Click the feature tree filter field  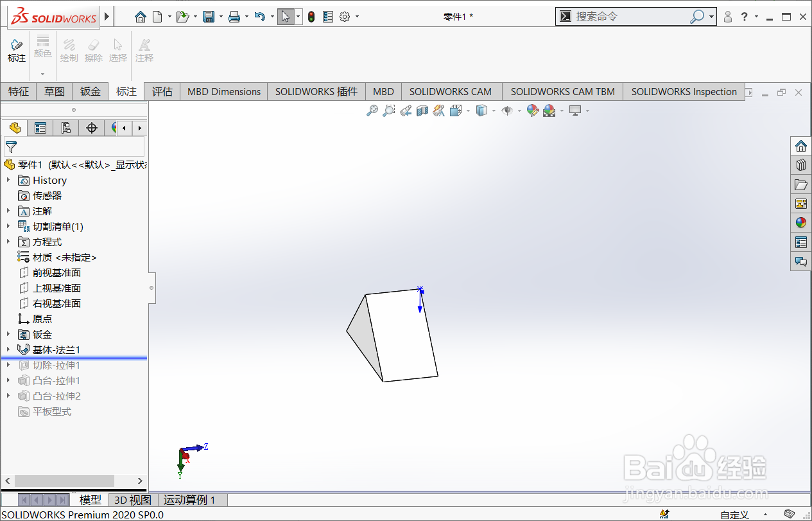(x=74, y=147)
